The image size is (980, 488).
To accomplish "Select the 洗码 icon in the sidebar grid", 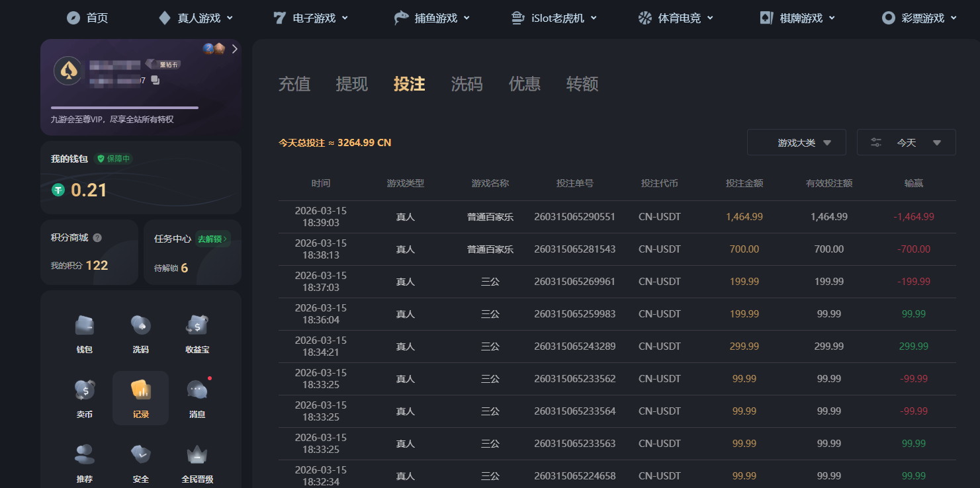I will click(140, 334).
